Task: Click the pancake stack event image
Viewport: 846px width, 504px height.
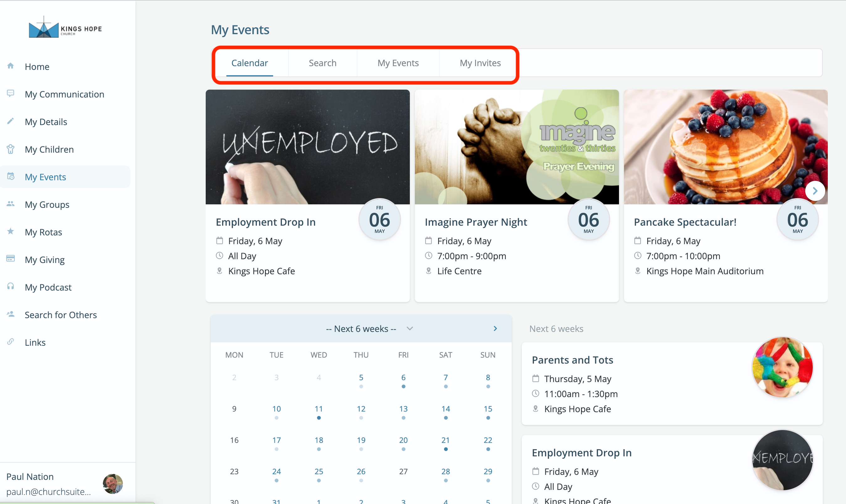Action: [726, 147]
